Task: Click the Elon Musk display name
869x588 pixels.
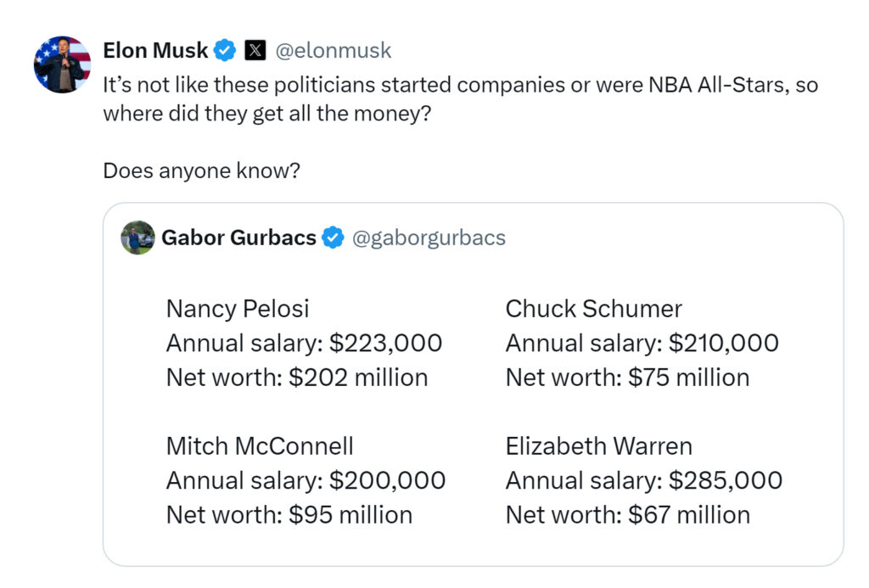Action: pos(154,51)
